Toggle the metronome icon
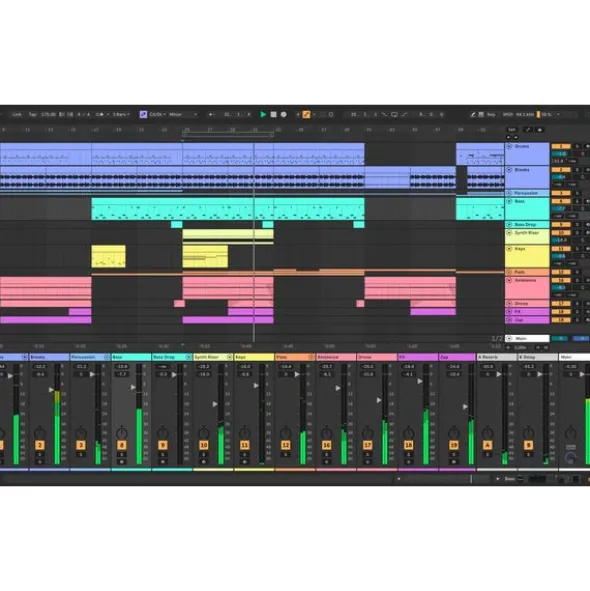This screenshot has height=591, width=590. 100,114
